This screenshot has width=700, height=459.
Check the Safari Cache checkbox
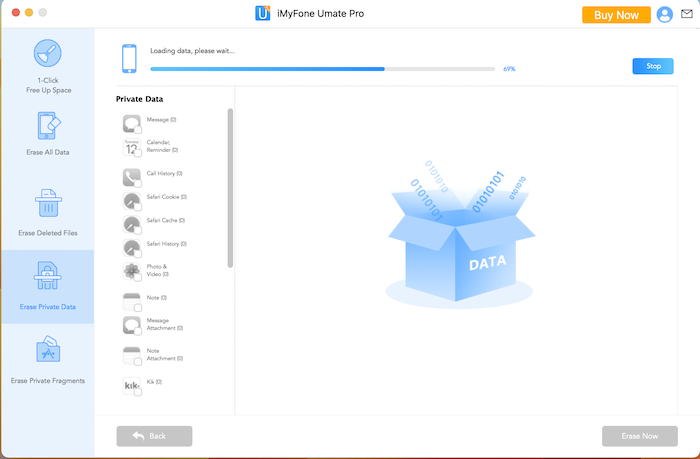[x=138, y=230]
